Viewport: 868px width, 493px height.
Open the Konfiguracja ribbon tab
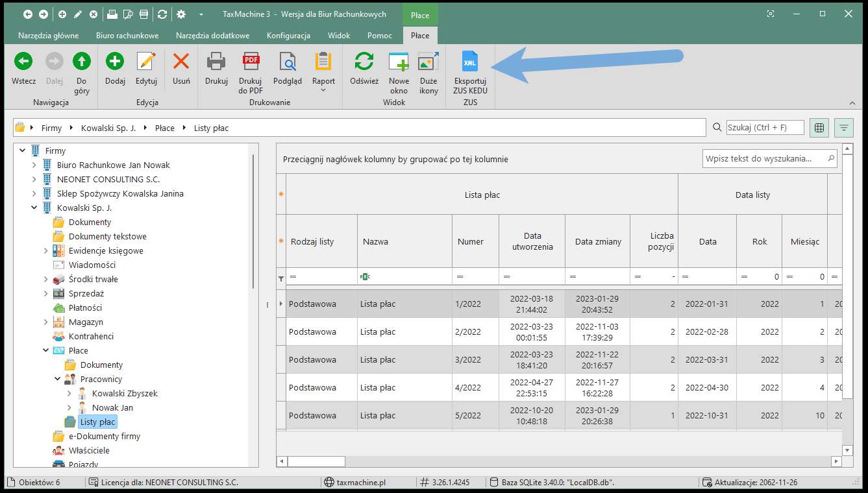coord(288,36)
